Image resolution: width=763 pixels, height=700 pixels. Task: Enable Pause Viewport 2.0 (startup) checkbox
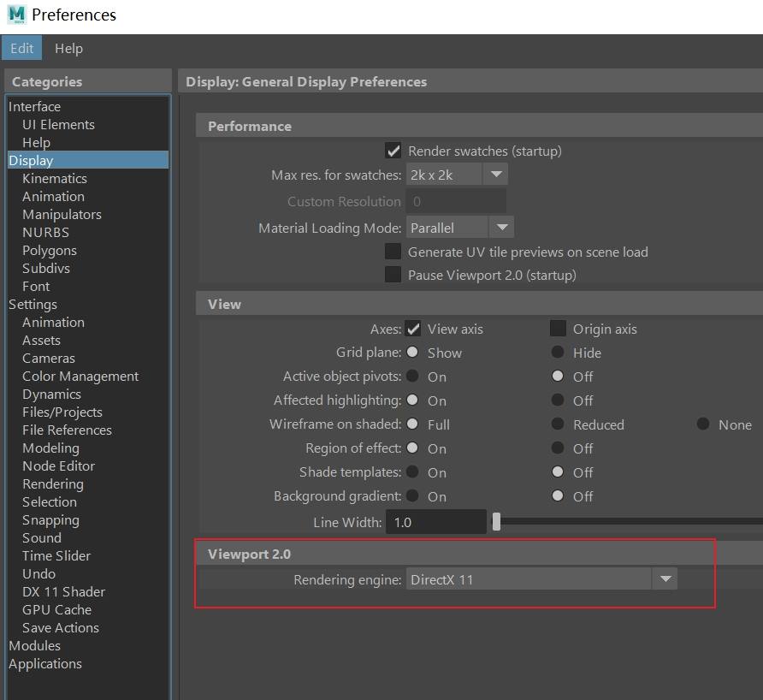point(393,275)
